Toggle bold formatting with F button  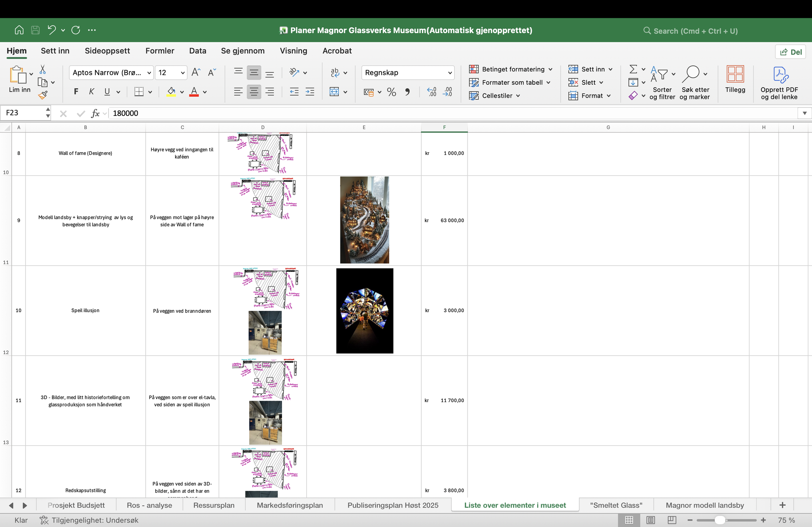click(x=76, y=92)
